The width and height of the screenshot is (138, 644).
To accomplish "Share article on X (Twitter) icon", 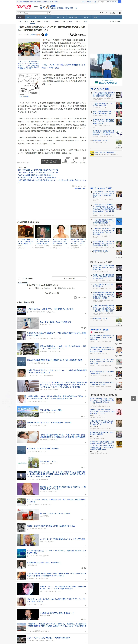I will click(x=43, y=35).
